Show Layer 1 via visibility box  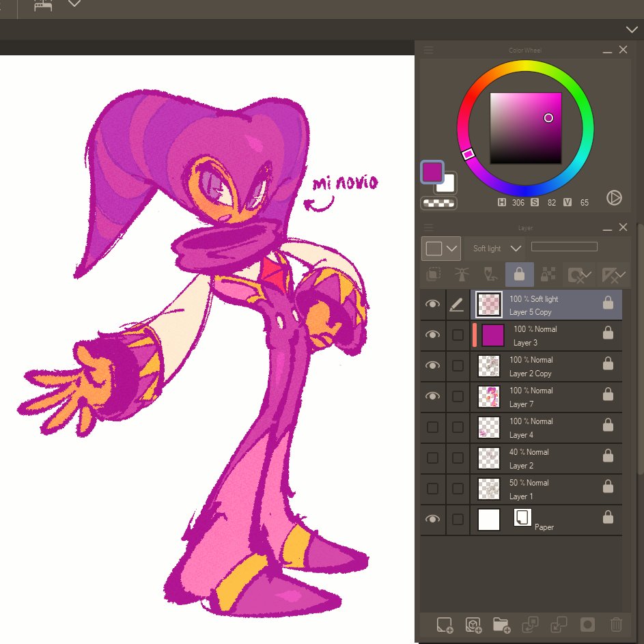click(432, 488)
